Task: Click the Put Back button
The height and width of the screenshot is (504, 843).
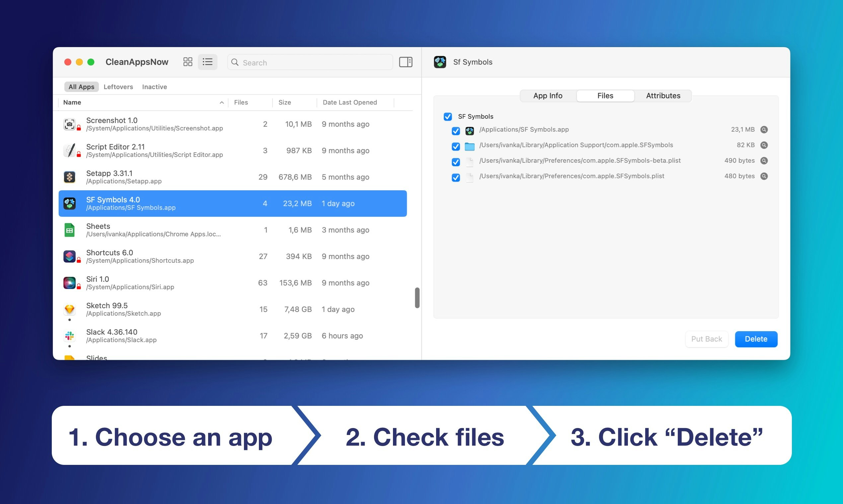Action: point(706,339)
